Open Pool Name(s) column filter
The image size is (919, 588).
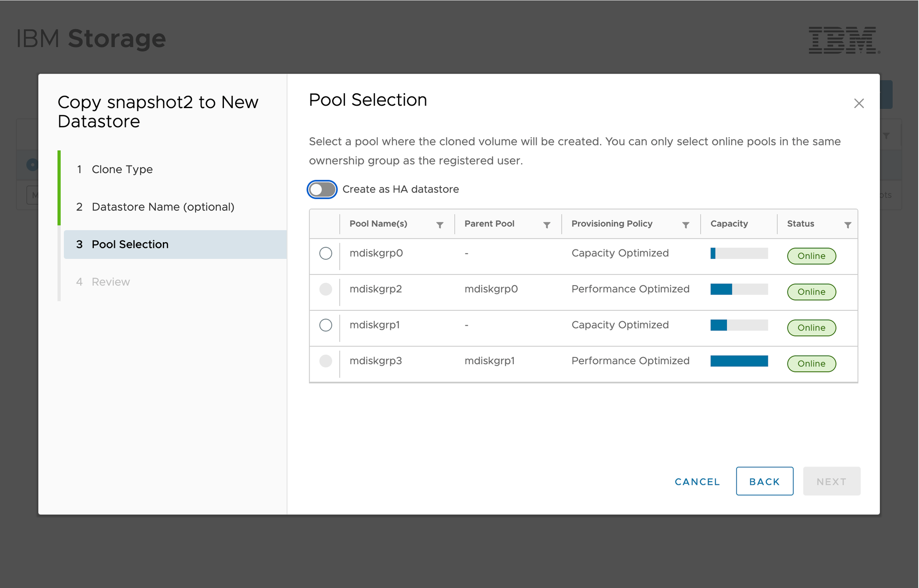[x=440, y=225]
